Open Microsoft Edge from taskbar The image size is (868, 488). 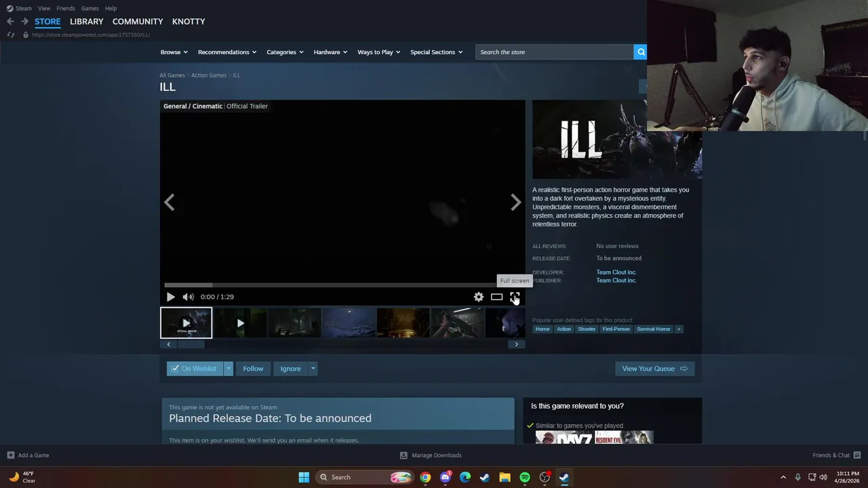pos(465,477)
